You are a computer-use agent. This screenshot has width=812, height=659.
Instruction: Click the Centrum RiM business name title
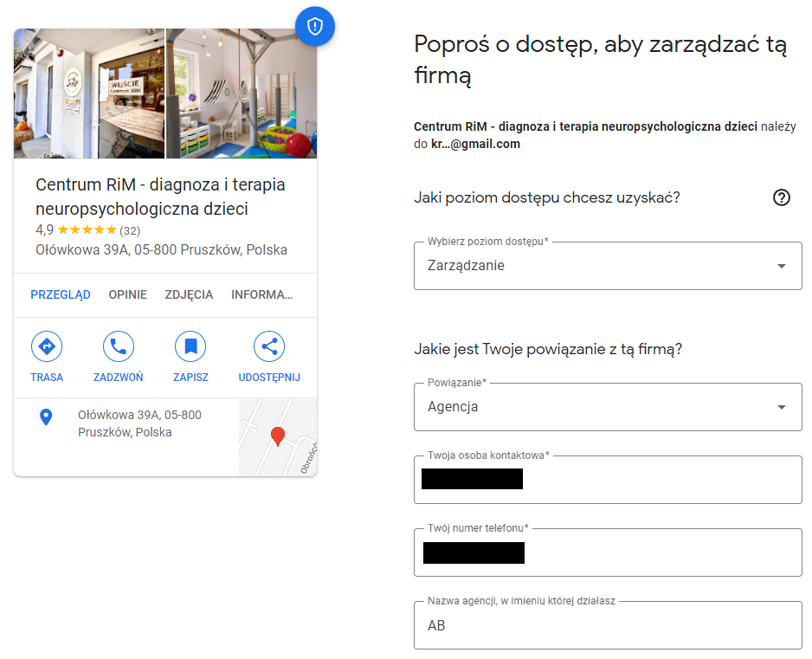pyautogui.click(x=160, y=197)
